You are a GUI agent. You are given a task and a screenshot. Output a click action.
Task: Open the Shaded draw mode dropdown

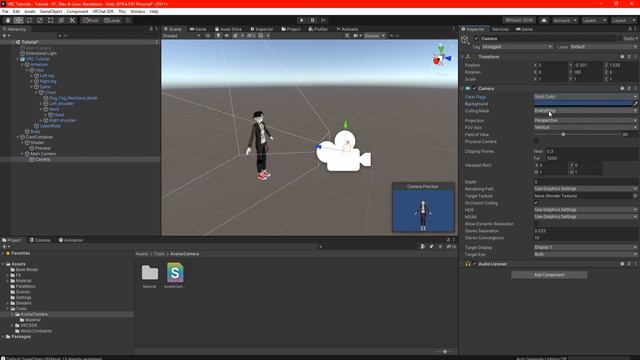(x=181, y=36)
